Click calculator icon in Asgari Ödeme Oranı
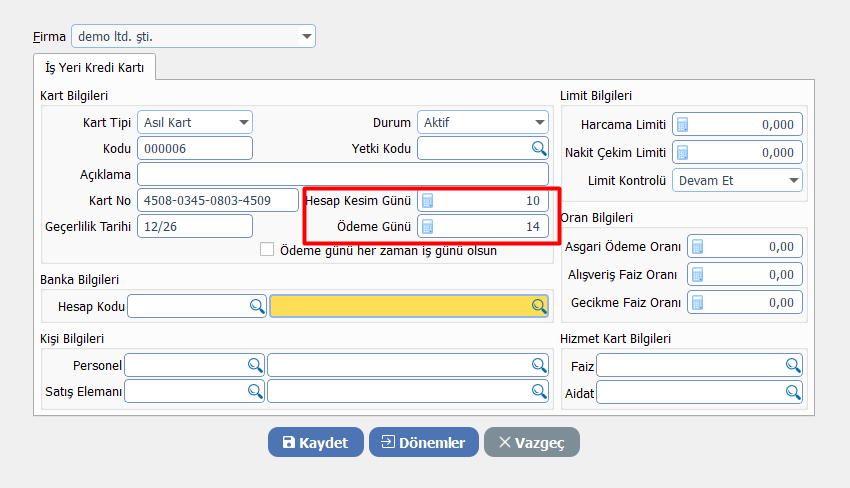This screenshot has width=850, height=488. (x=698, y=247)
